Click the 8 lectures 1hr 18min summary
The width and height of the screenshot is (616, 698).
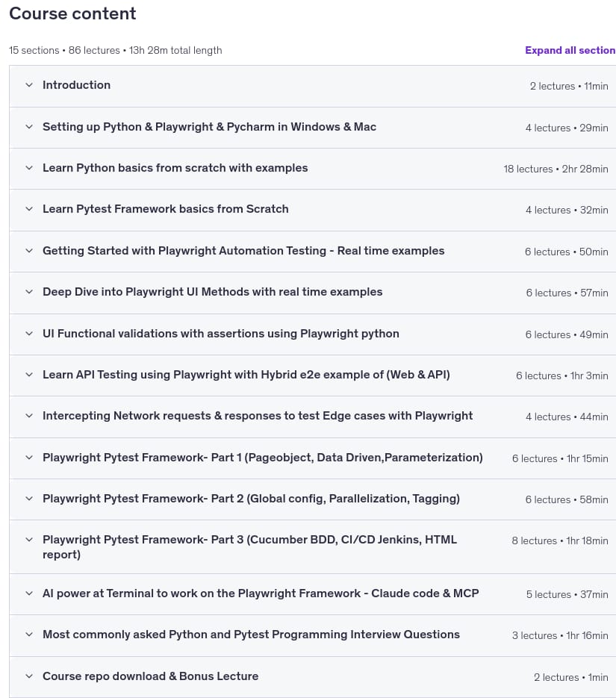[x=559, y=541]
